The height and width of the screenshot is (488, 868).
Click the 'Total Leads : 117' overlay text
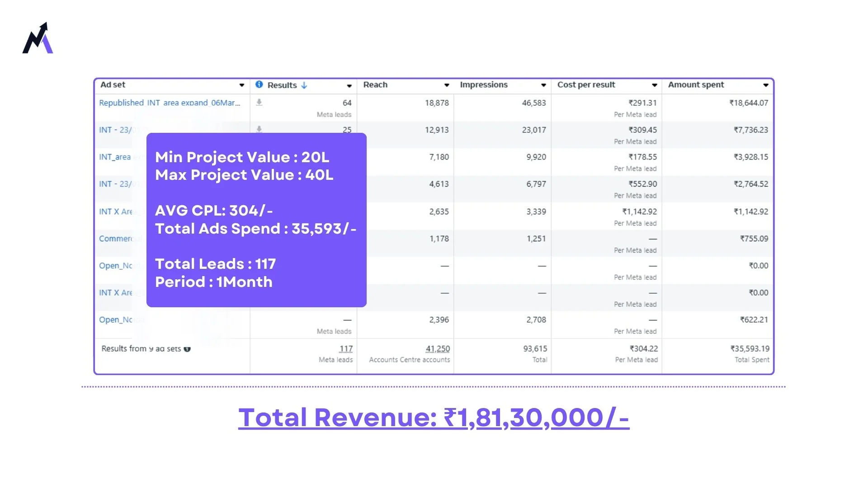[215, 264]
